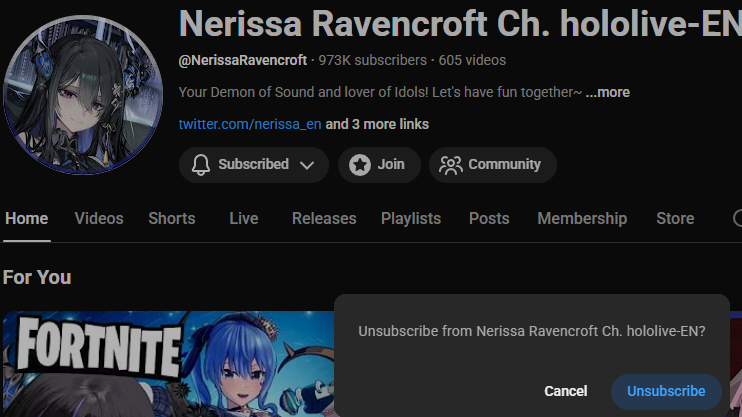Click the '605 videos' text

tap(472, 61)
